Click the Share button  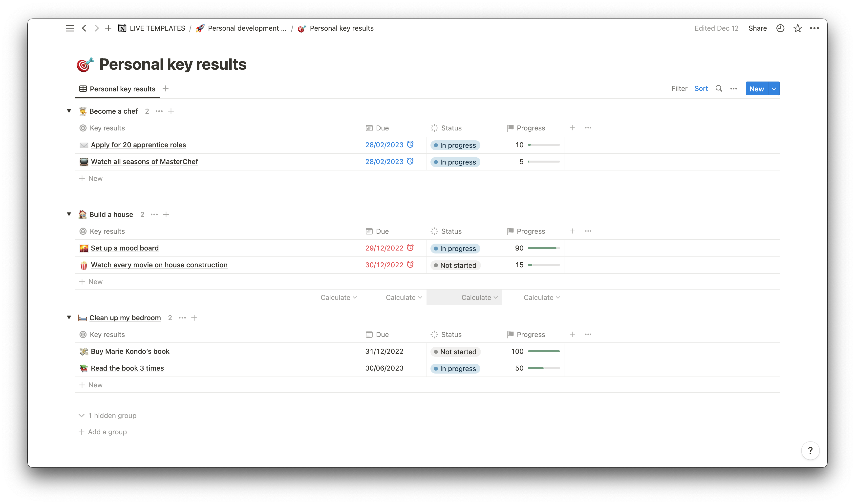[757, 28]
